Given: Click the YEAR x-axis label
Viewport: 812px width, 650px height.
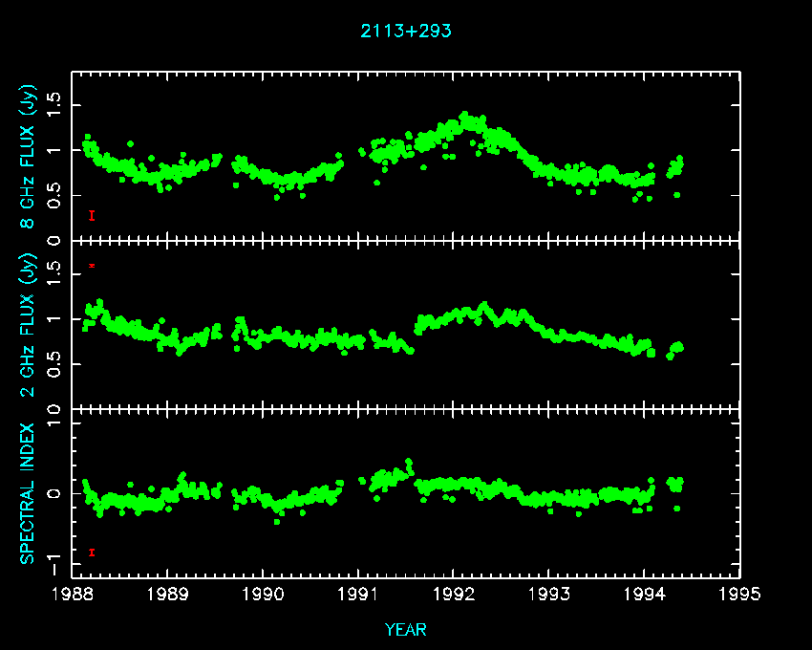Looking at the screenshot, I should (405, 629).
